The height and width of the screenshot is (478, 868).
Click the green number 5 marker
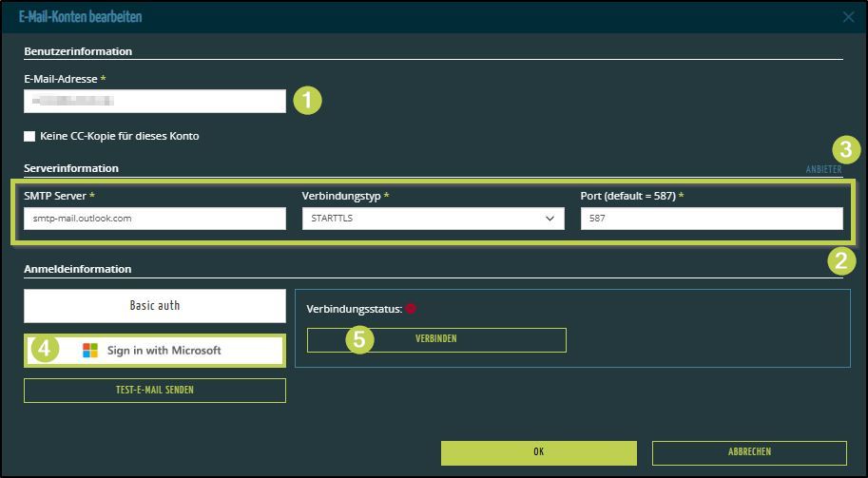point(359,340)
